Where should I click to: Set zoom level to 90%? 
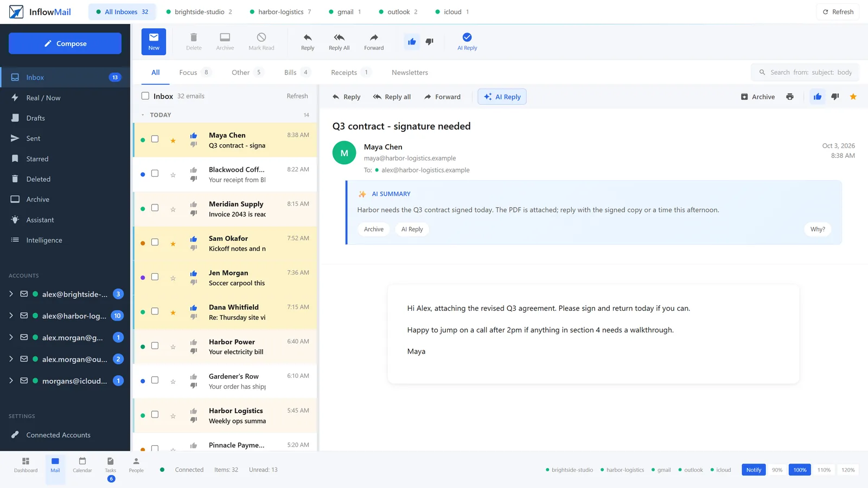click(777, 470)
